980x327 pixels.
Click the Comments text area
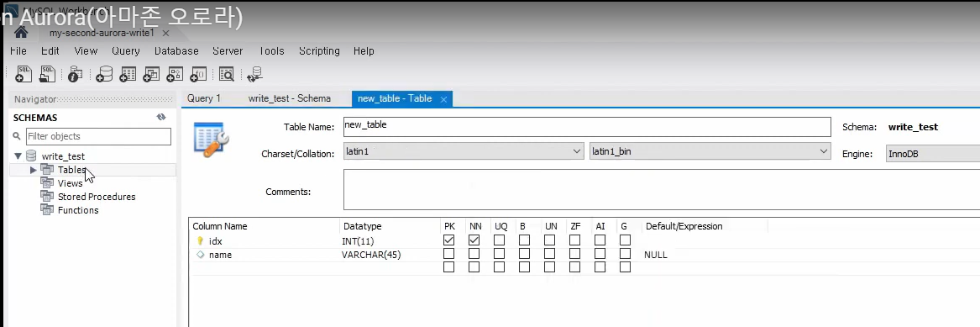pos(661,189)
